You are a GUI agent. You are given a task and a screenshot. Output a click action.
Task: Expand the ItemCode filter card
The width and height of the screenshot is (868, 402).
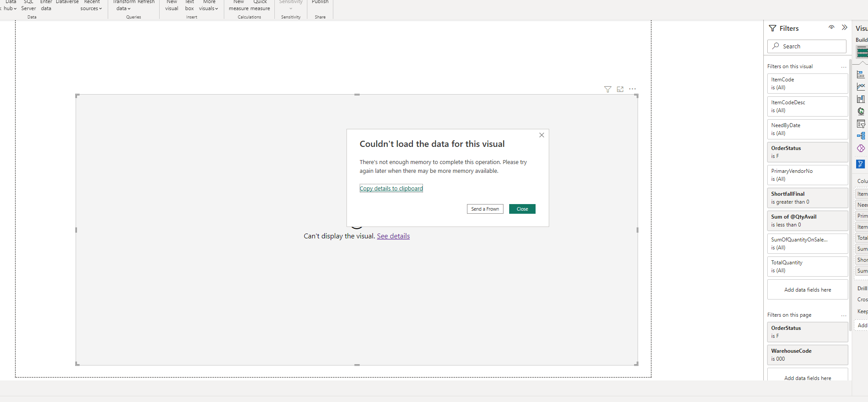coord(807,84)
